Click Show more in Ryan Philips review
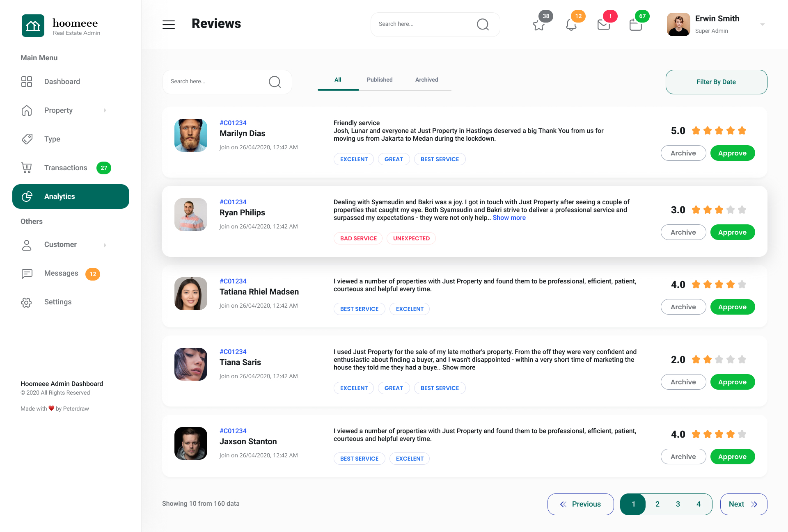 [509, 218]
